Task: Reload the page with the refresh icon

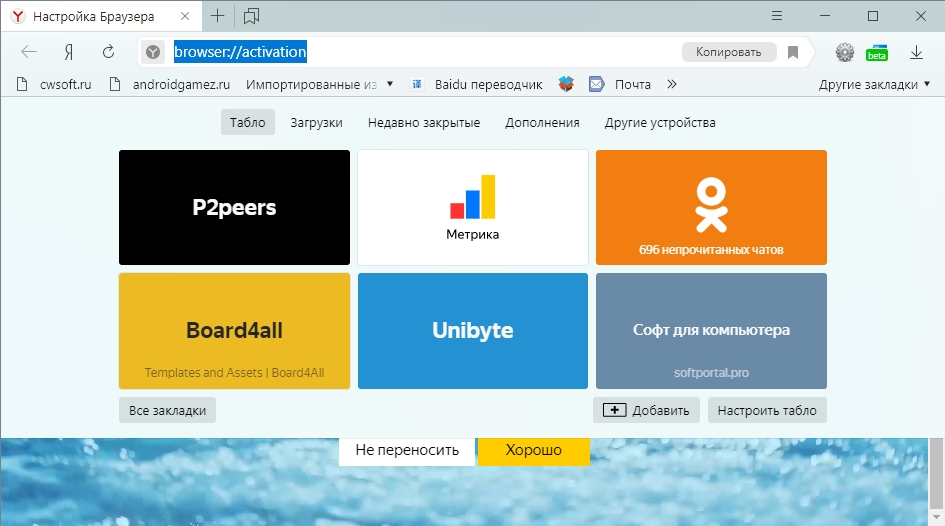Action: pos(108,52)
